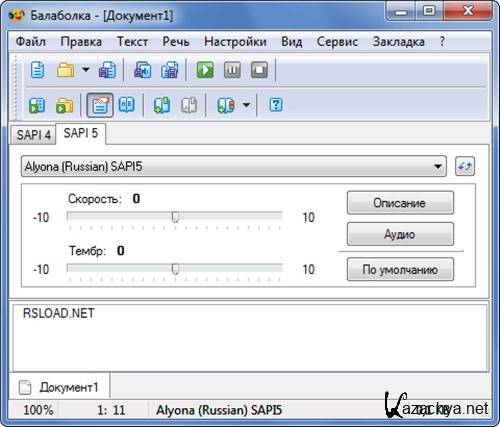The width and height of the screenshot is (500, 427).
Task: Open the Настройки menu
Action: point(235,42)
